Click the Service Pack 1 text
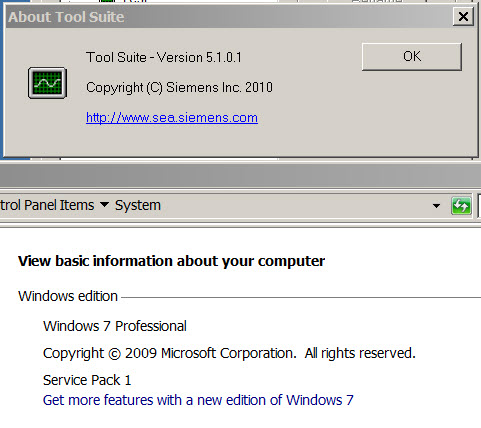 tap(87, 380)
